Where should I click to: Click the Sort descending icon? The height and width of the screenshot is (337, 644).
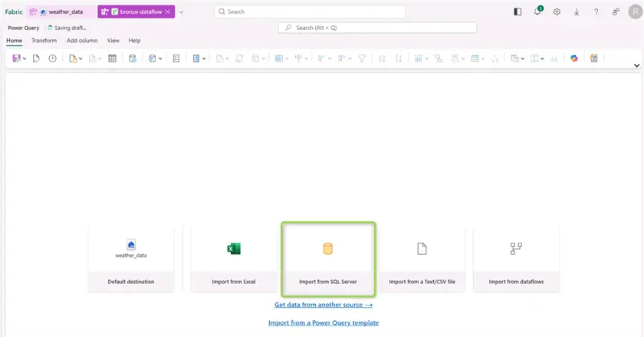(x=399, y=58)
